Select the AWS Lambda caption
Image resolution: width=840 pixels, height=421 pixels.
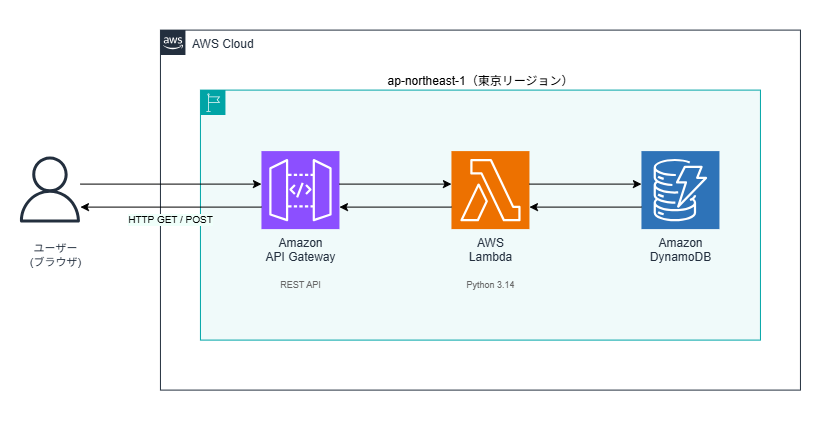coord(490,250)
